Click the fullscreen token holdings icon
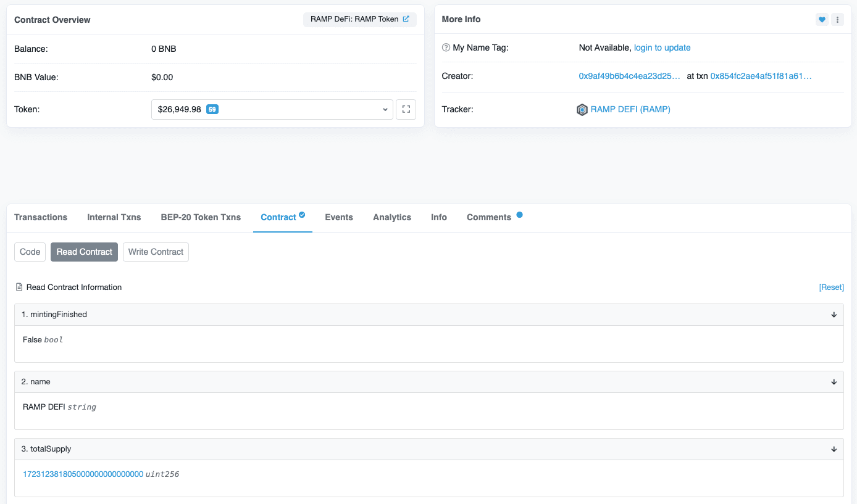857x504 pixels. [x=406, y=109]
